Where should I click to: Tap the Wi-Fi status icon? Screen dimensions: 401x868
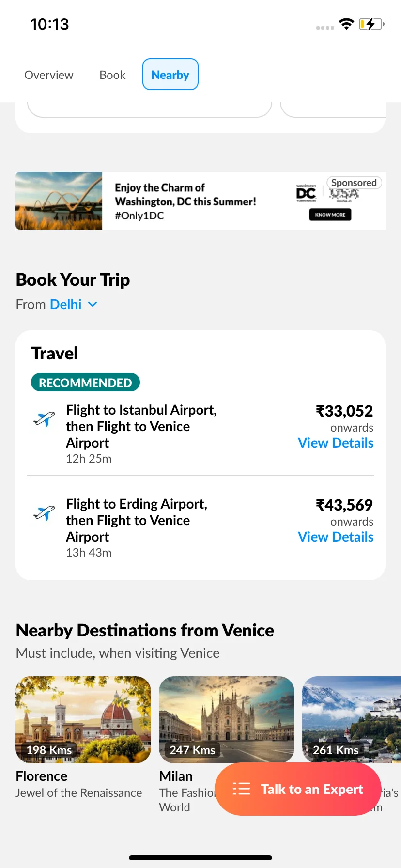[x=346, y=24]
